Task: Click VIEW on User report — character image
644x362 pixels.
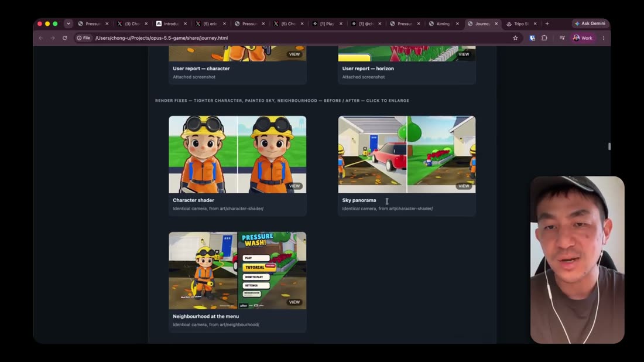Action: 294,54
